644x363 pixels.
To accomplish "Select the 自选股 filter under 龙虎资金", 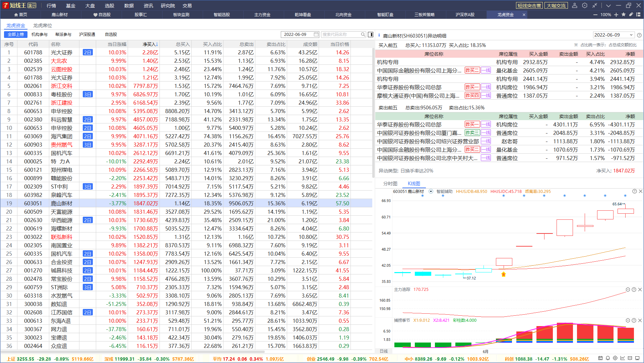I will click(x=111, y=35).
